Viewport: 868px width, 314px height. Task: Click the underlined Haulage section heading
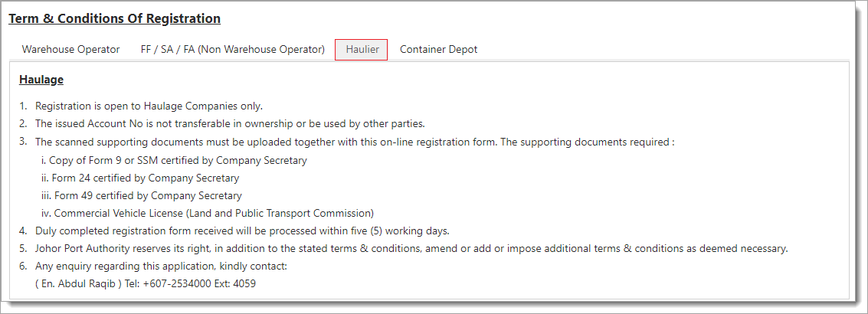point(41,80)
